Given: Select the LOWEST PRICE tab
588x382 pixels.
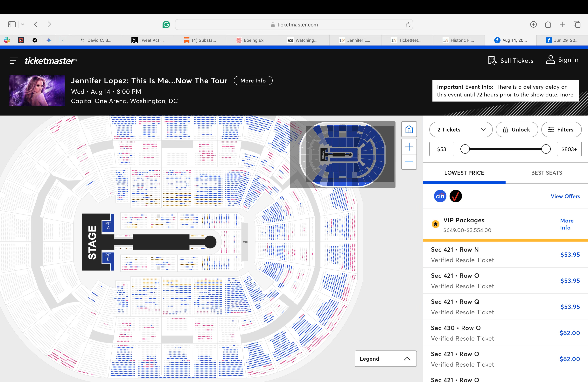Looking at the screenshot, I should tap(464, 173).
